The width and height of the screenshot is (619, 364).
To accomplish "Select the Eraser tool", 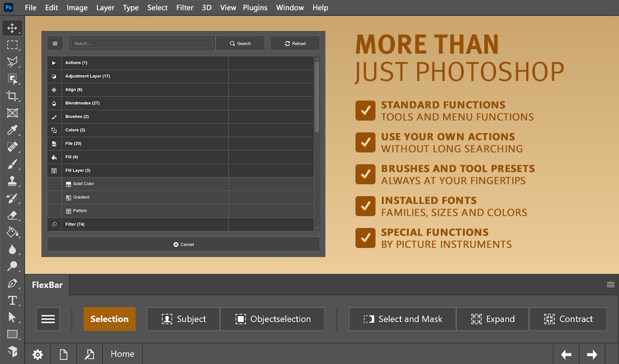I will click(x=12, y=215).
